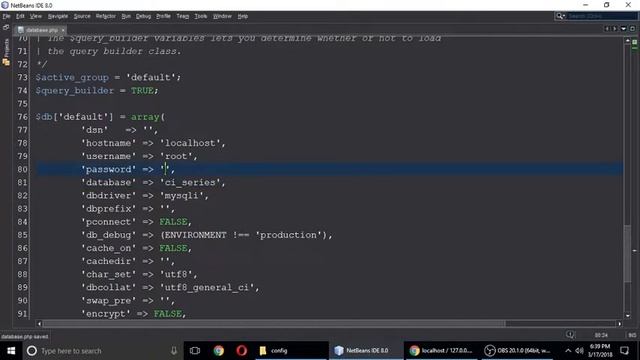Viewport: 640px width, 360px height.
Task: Click the 'password' key text
Action: click(108, 169)
